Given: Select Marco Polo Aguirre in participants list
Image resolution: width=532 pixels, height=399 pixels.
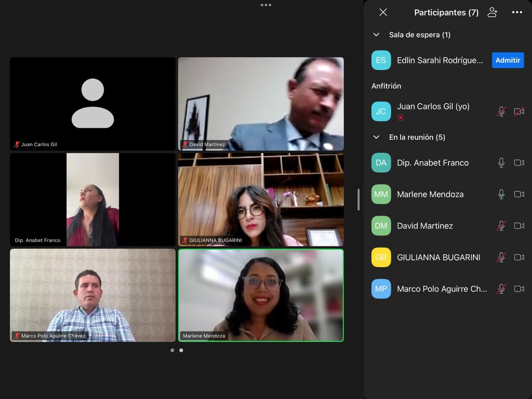Looking at the screenshot, I should (442, 289).
